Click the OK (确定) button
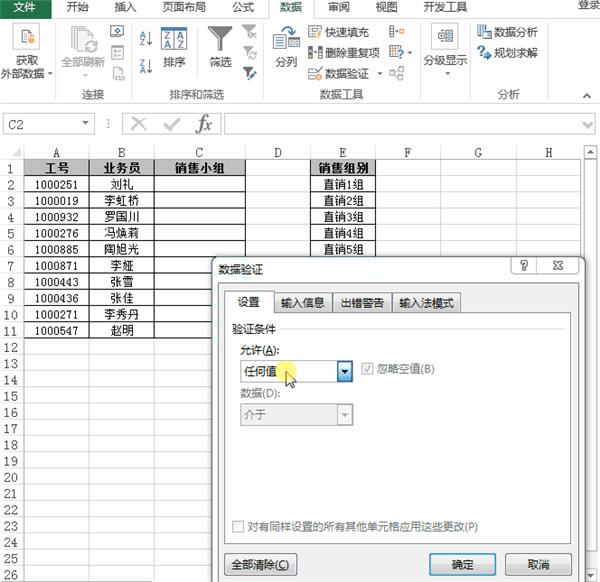Image resolution: width=600 pixels, height=582 pixels. [x=462, y=564]
